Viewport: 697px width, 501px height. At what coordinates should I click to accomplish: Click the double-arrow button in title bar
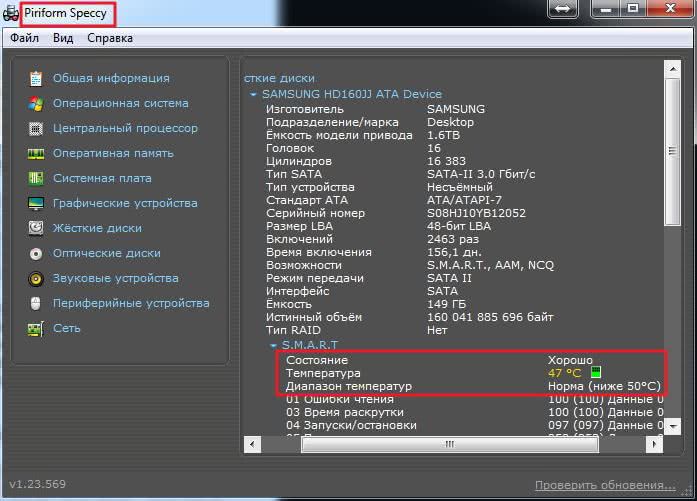tap(562, 9)
